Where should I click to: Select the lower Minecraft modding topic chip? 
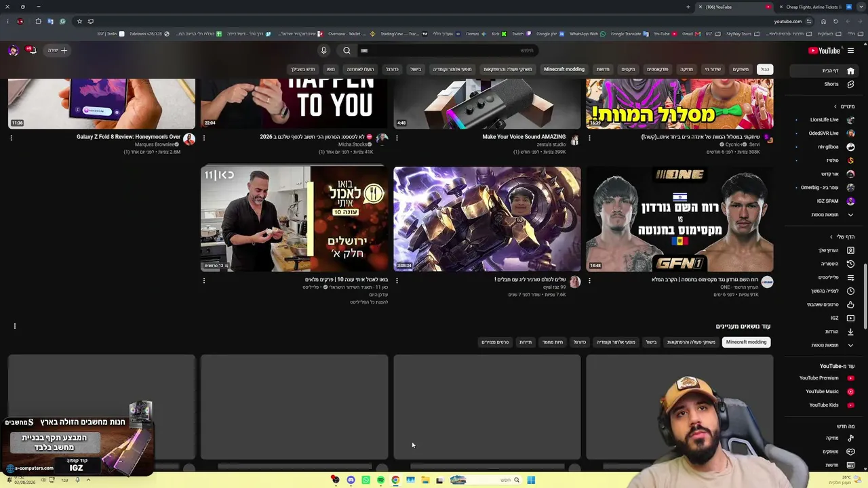pos(747,342)
